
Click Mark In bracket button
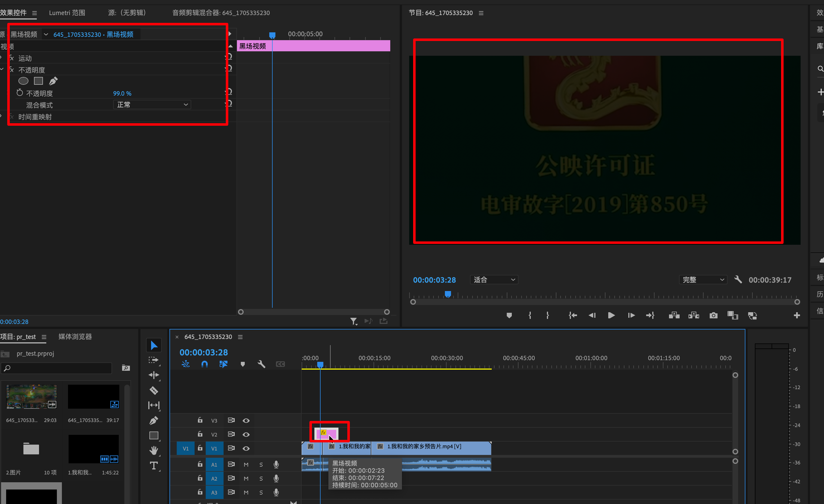pos(530,315)
